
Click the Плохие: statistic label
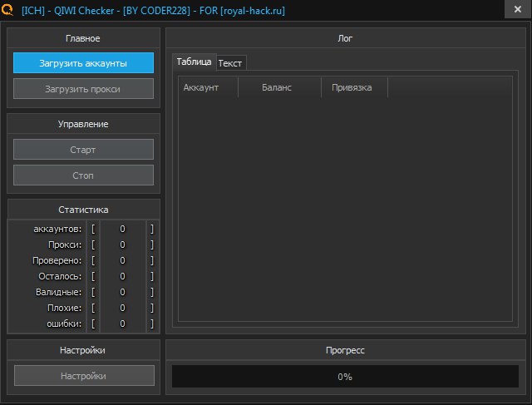click(x=65, y=308)
